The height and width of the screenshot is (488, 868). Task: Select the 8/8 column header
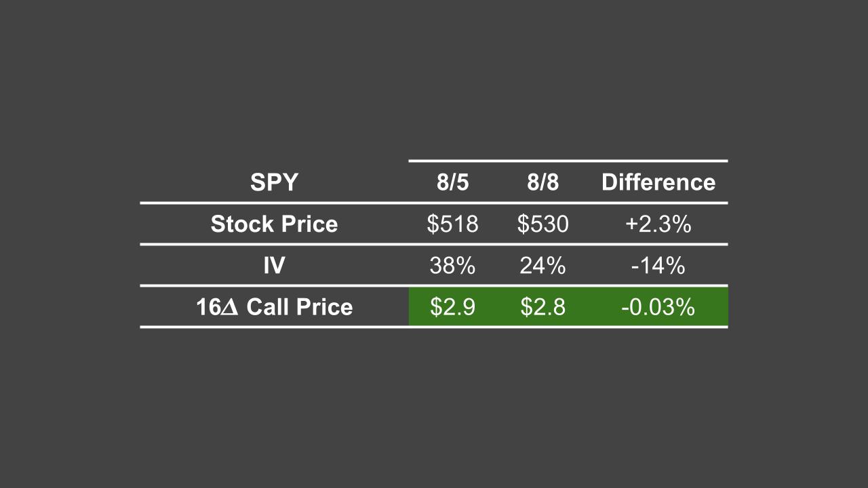pos(542,182)
